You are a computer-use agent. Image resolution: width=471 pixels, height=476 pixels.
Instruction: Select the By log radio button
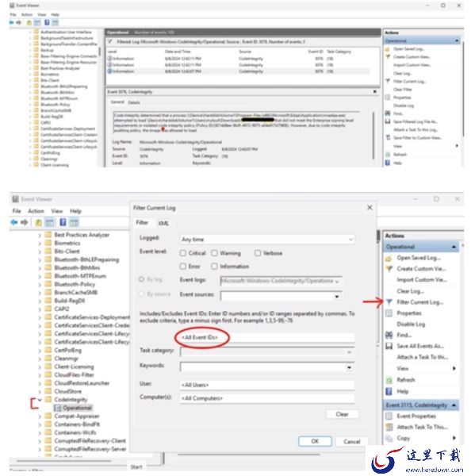click(x=141, y=279)
